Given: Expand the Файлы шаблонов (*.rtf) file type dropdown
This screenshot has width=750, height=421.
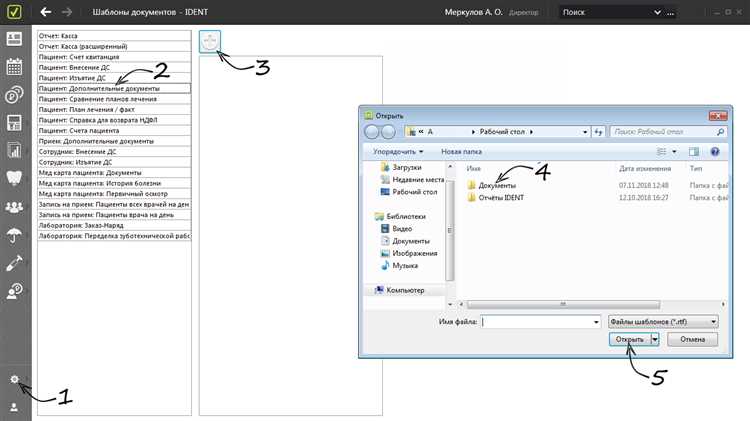Looking at the screenshot, I should [x=663, y=322].
